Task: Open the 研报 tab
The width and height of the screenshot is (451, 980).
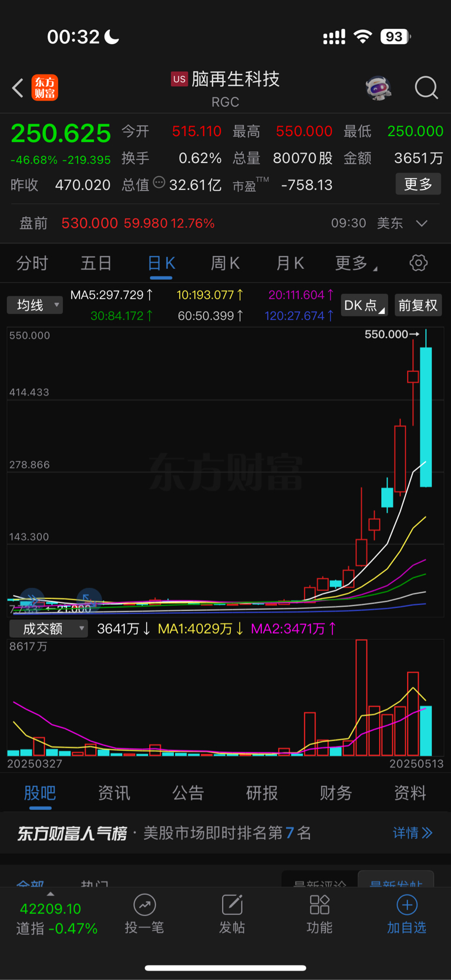Action: click(x=262, y=793)
